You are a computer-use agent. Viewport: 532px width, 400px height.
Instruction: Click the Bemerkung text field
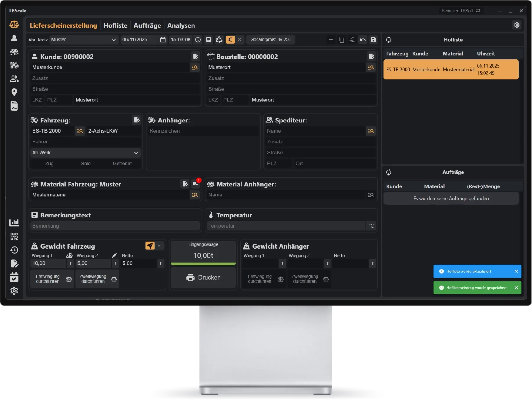(115, 226)
